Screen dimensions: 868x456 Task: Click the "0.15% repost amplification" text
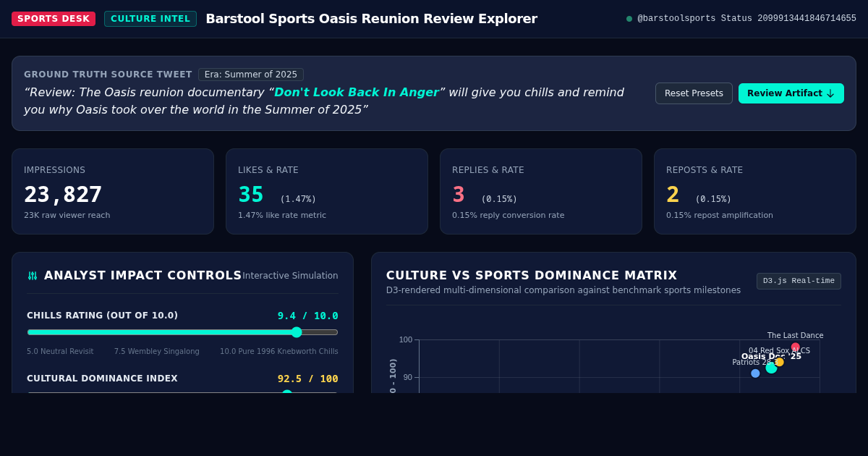[720, 215]
